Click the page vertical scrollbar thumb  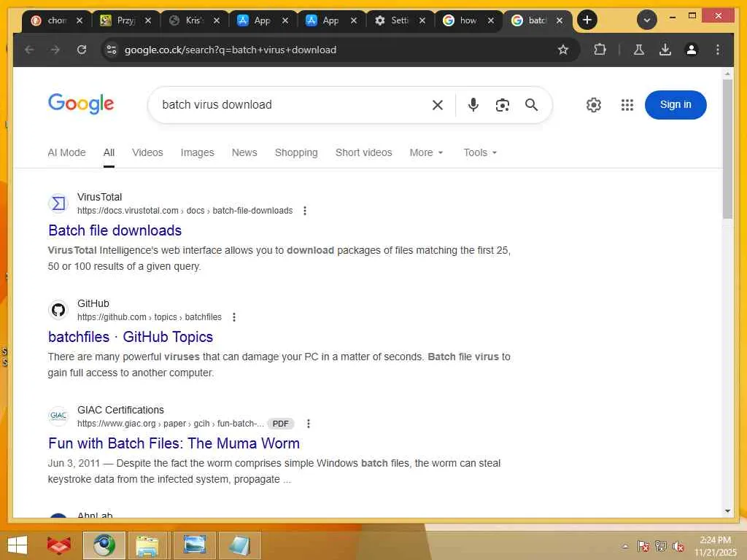(727, 149)
